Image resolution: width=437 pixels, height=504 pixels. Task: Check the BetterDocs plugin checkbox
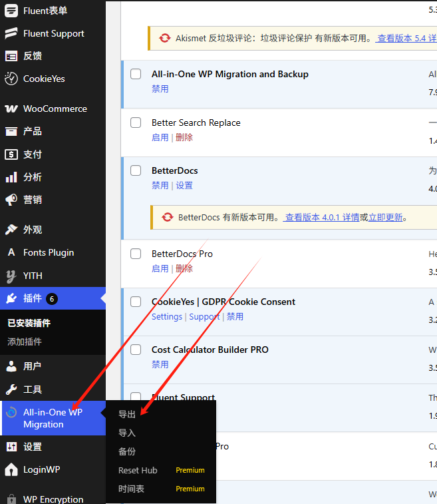point(136,170)
